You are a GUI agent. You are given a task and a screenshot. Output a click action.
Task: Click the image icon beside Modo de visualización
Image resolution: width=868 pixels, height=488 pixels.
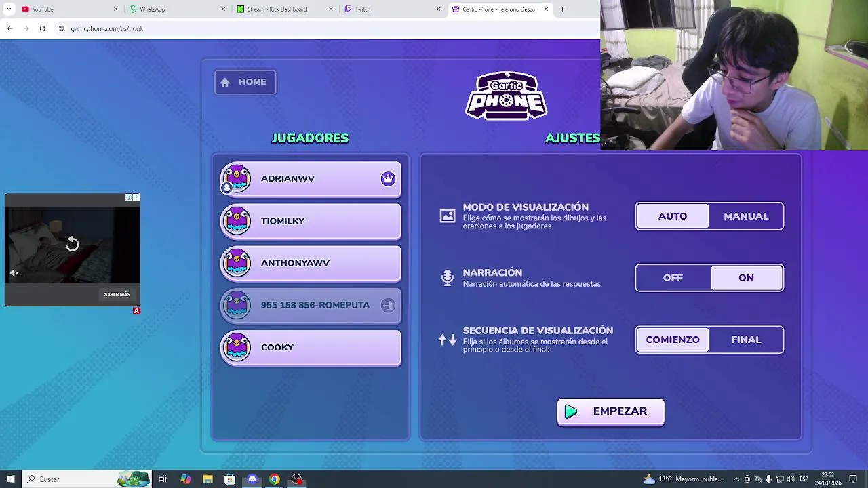(x=448, y=216)
